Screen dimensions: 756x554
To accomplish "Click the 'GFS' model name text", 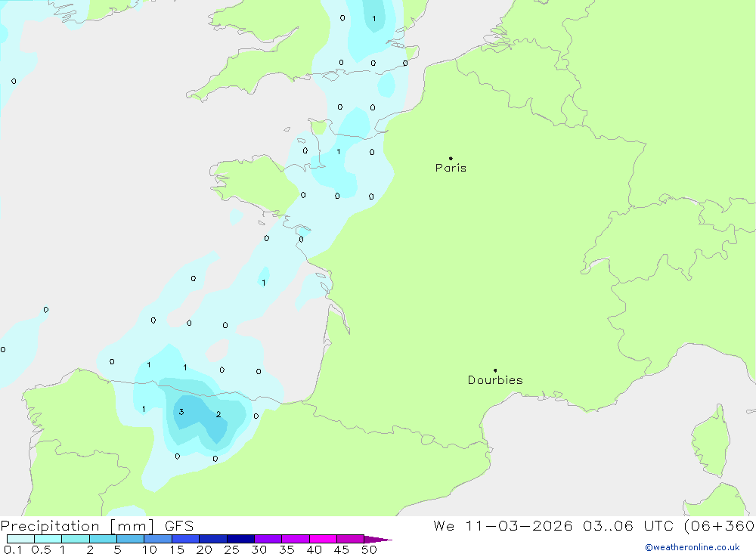I will tap(179, 526).
